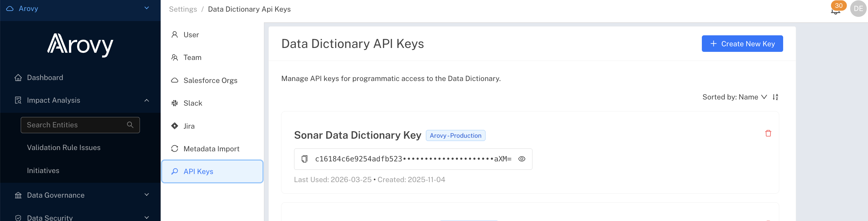868x221 pixels.
Task: Click the Arovy logo
Action: coord(80,45)
